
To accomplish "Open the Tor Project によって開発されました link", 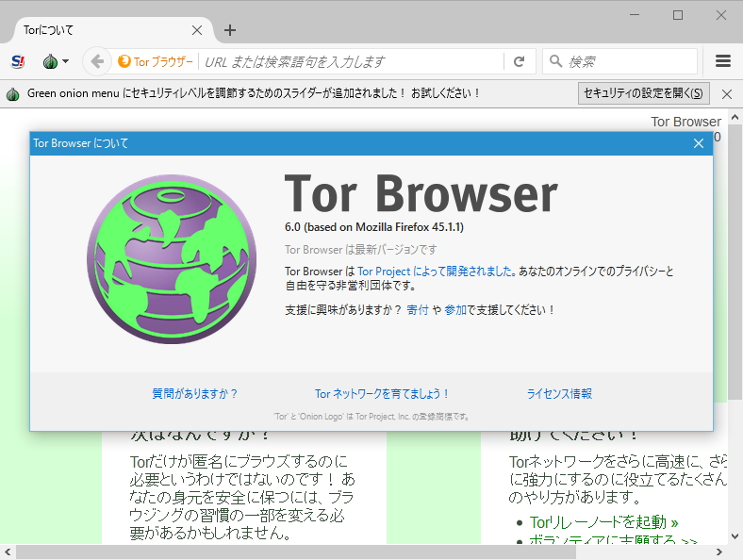I will [x=437, y=272].
